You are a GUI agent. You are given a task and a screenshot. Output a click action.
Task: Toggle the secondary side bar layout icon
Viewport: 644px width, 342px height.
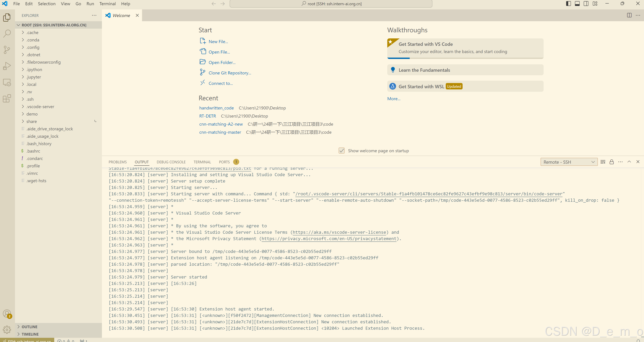[586, 4]
